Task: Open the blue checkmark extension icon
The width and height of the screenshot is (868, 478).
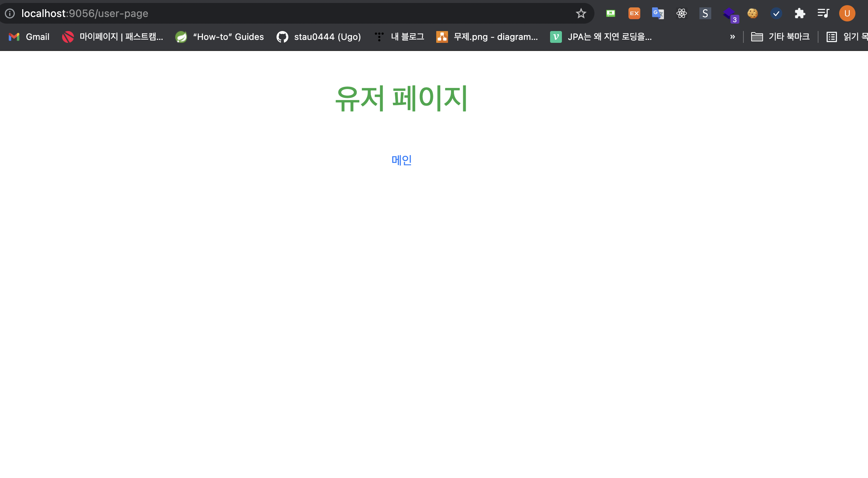Action: 776,14
